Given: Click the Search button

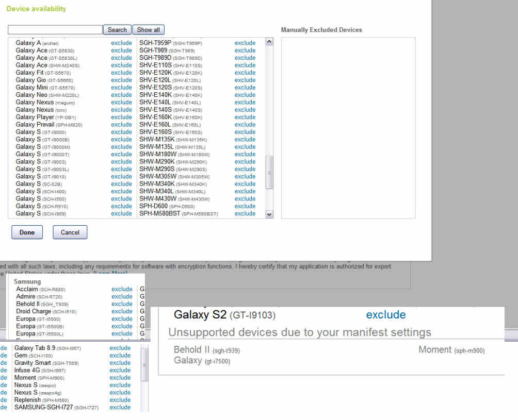Looking at the screenshot, I should 117,30.
